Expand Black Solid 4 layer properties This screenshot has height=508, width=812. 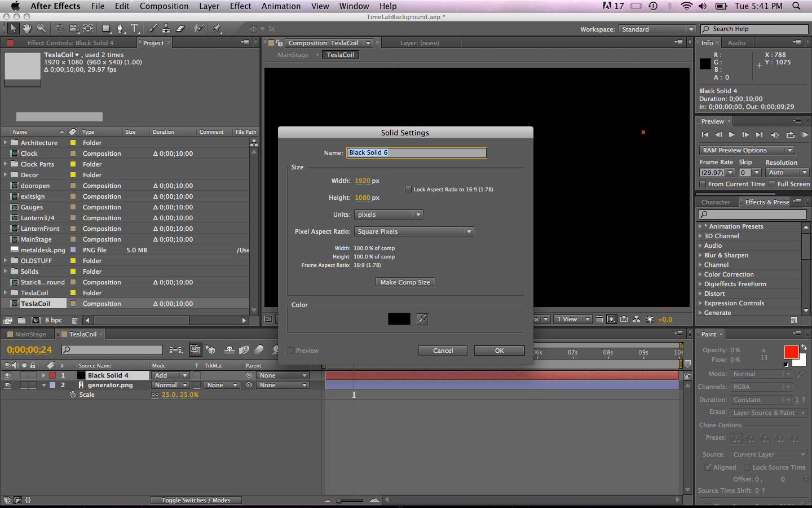click(x=43, y=375)
